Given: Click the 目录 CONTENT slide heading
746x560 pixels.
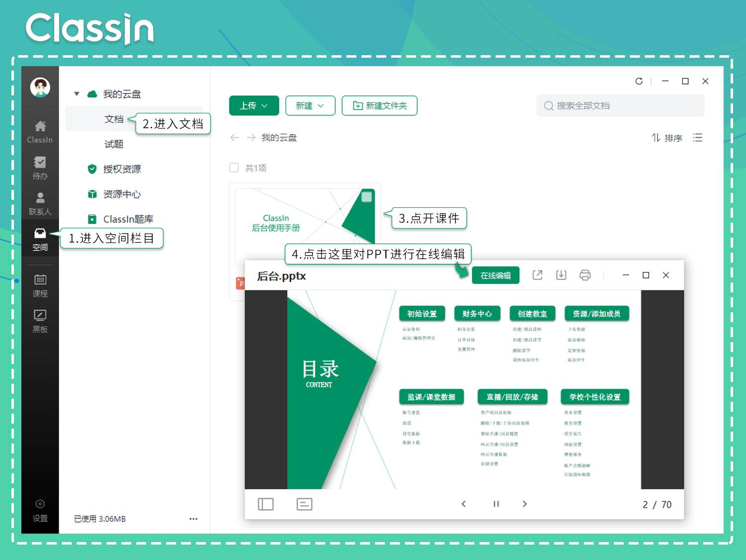Looking at the screenshot, I should click(320, 373).
